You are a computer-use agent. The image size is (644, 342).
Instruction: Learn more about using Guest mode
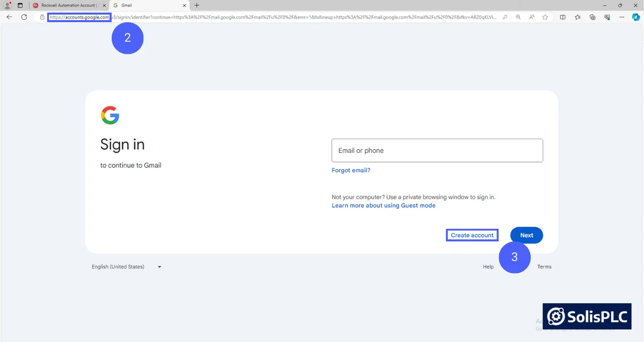(383, 205)
